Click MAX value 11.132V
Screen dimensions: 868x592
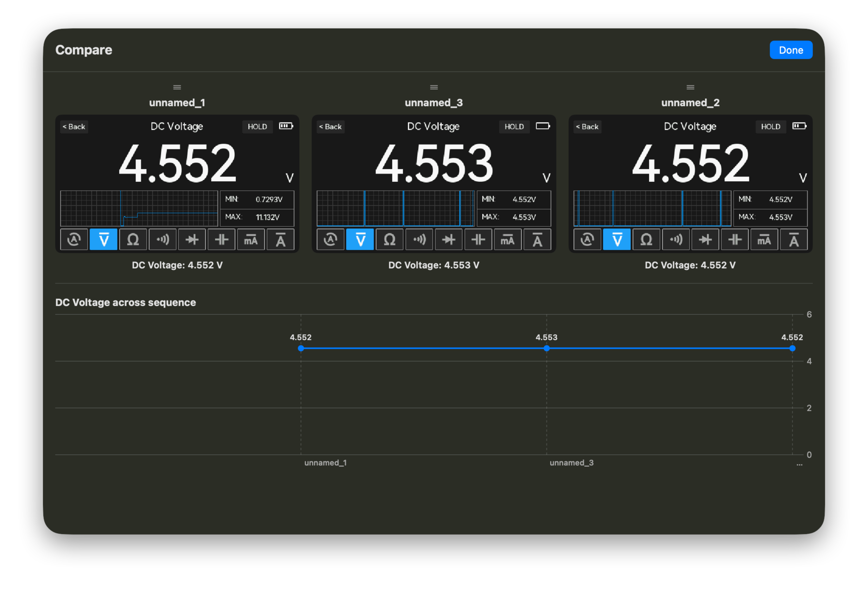click(x=268, y=217)
